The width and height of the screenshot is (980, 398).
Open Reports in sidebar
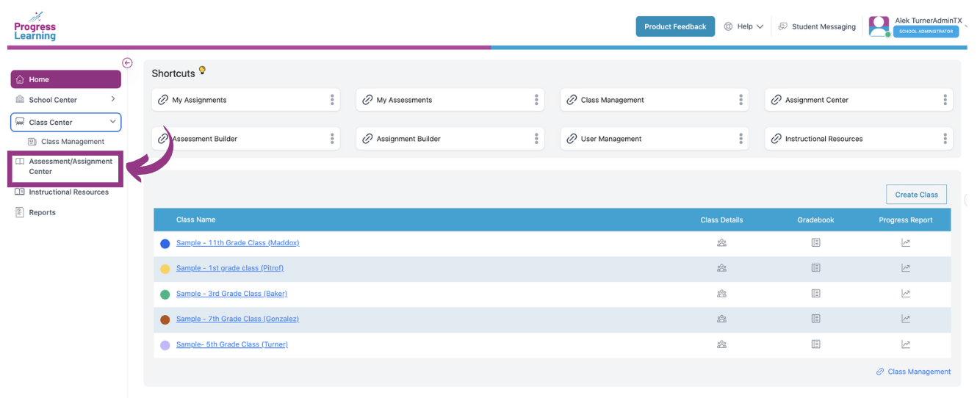[35, 212]
